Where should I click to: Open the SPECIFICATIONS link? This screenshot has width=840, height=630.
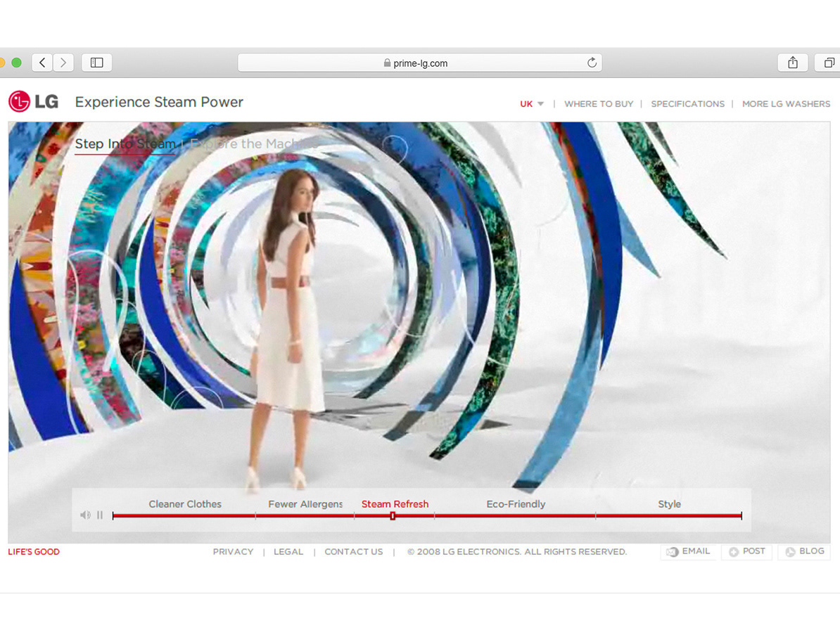(687, 104)
